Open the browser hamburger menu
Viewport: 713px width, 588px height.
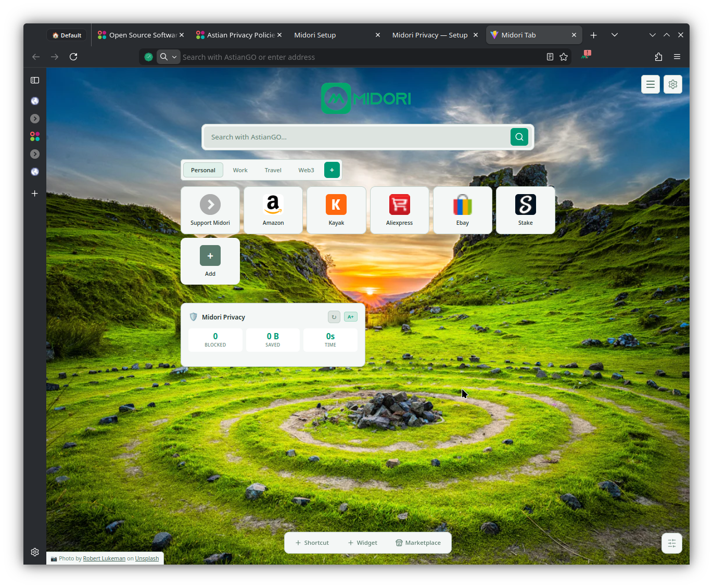click(x=677, y=57)
